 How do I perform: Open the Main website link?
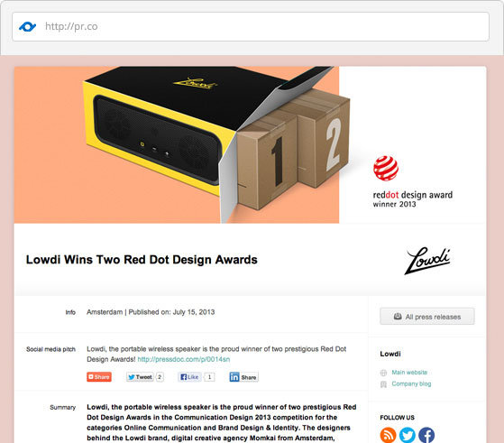tap(409, 373)
